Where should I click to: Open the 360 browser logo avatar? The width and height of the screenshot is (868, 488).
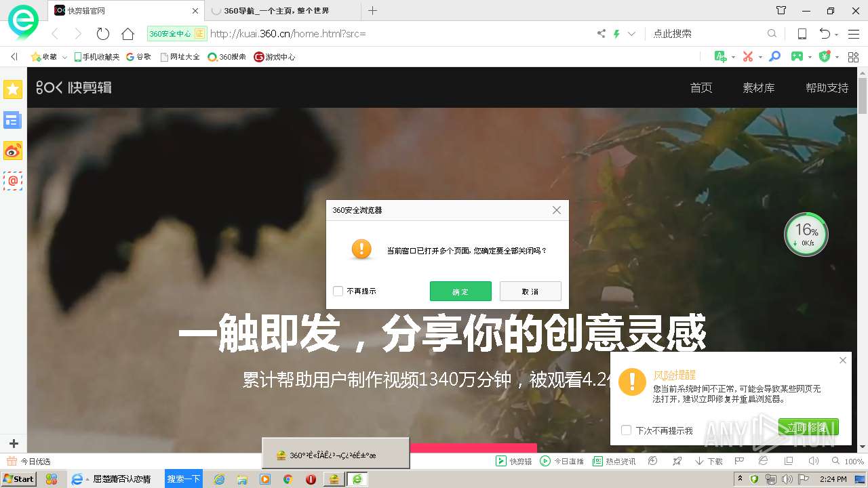[x=23, y=22]
